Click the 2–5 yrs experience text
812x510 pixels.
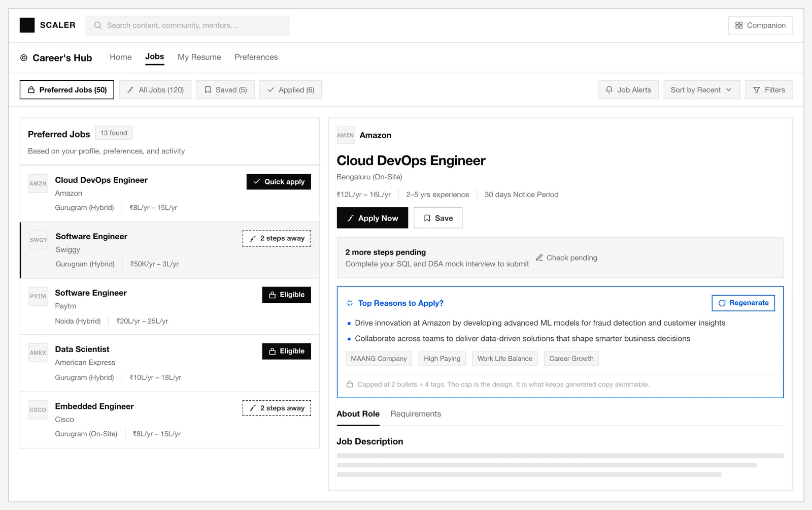437,195
